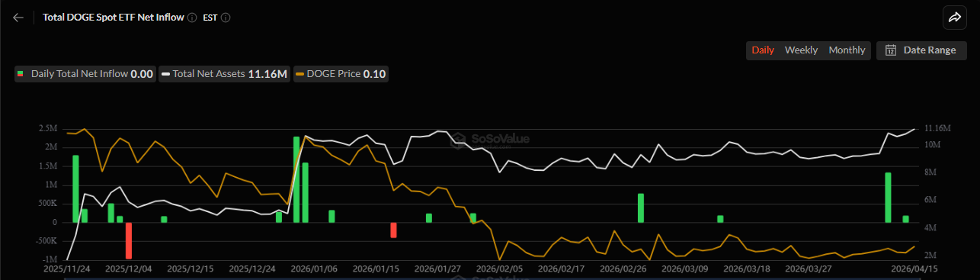Click the 2026/02/05 date axis label
The image size is (980, 280).
click(500, 269)
